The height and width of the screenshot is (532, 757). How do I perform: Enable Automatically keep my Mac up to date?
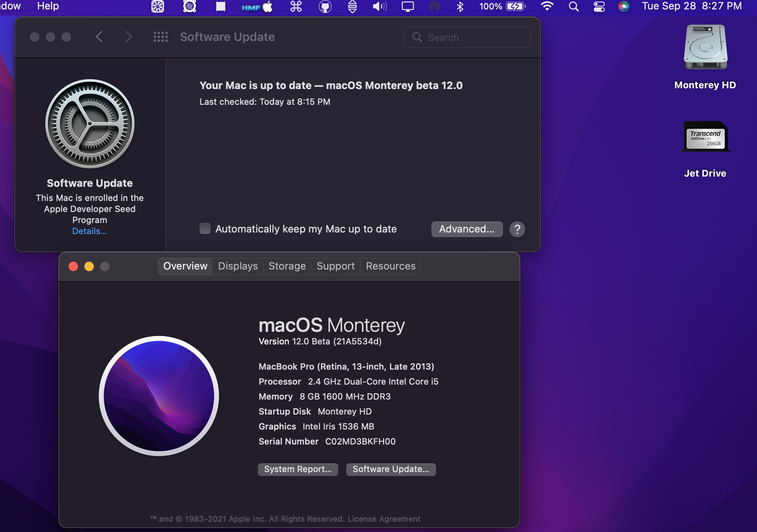point(205,229)
